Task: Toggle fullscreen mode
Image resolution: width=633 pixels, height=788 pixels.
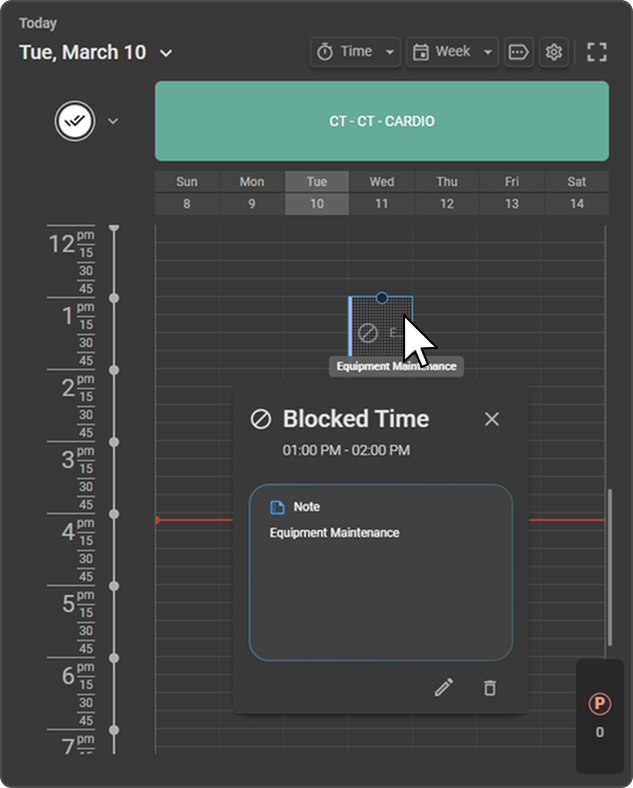Action: pos(597,52)
